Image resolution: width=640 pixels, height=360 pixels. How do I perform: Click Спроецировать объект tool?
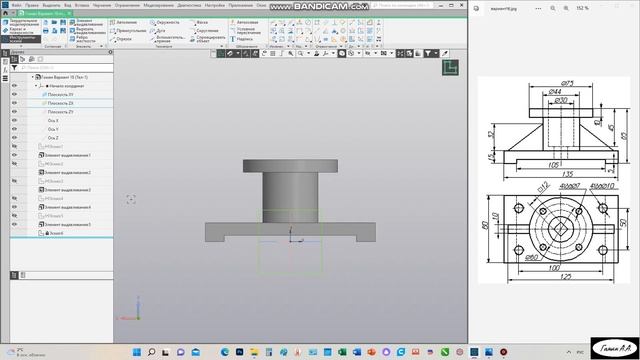[207, 39]
